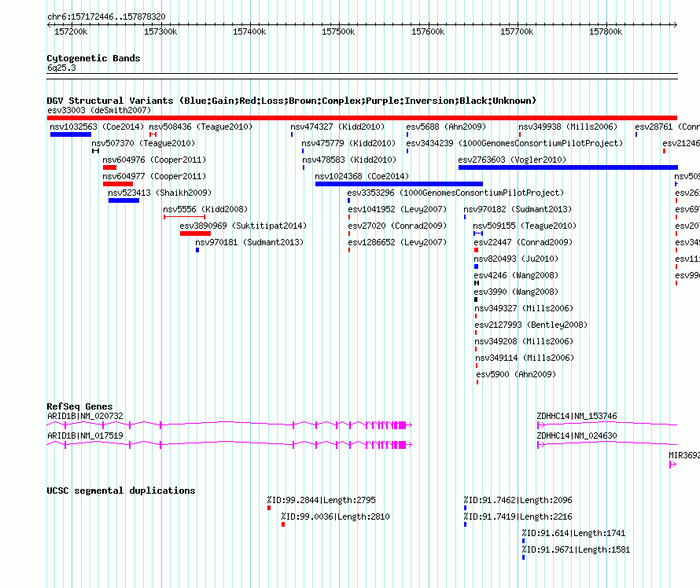
Task: Click nsv349114 (Mills2006) label
Action: tap(525, 358)
